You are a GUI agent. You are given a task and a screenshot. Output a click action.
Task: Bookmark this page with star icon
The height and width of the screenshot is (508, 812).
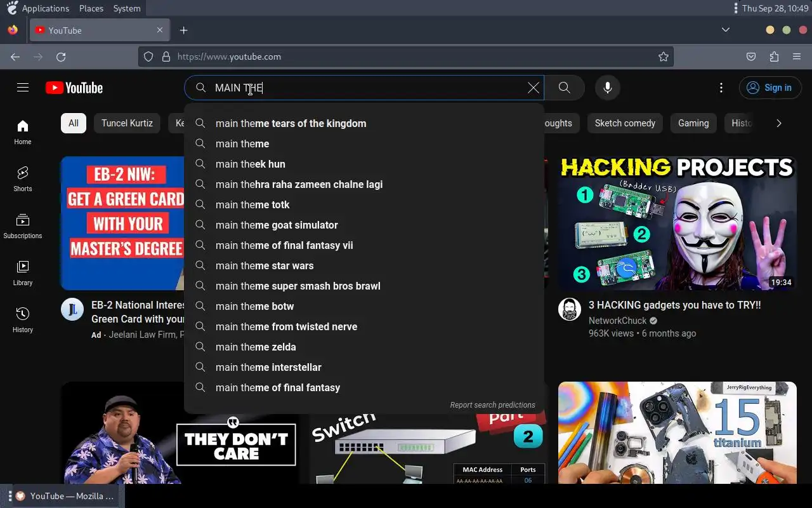coord(664,57)
